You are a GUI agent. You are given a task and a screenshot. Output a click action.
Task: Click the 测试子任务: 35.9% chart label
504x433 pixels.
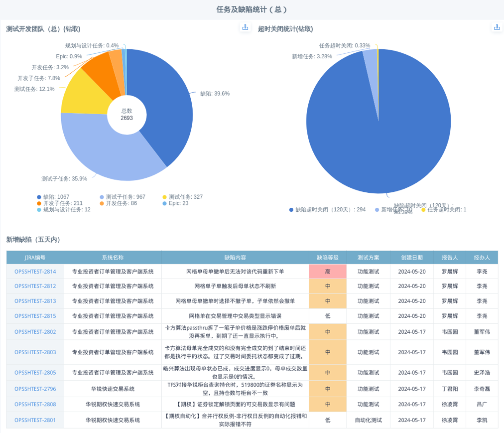click(64, 179)
